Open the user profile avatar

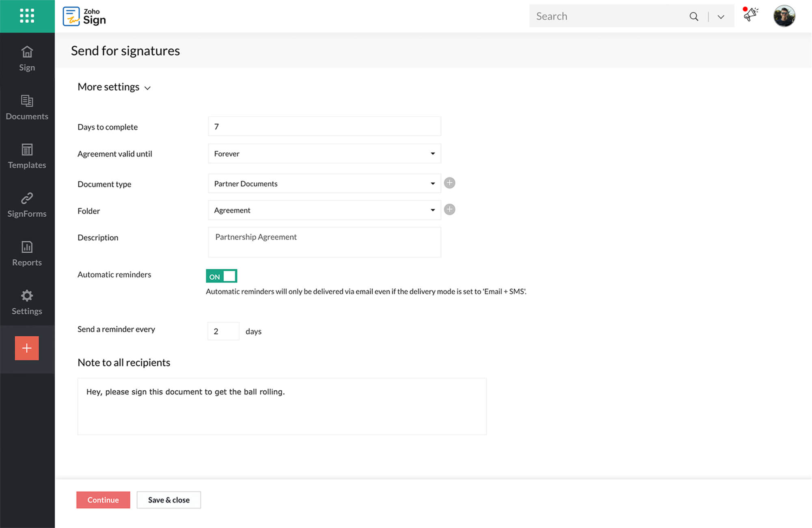(x=784, y=16)
